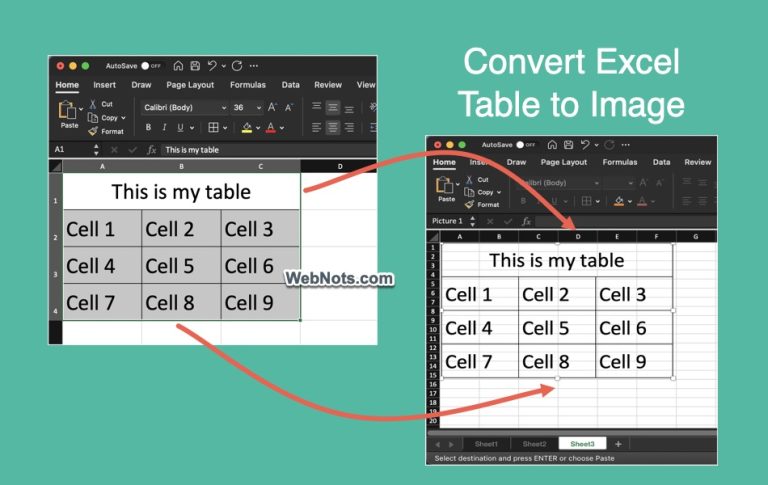The width and height of the screenshot is (768, 485).
Task: Open font size 36 dropdown
Action: tap(246, 107)
